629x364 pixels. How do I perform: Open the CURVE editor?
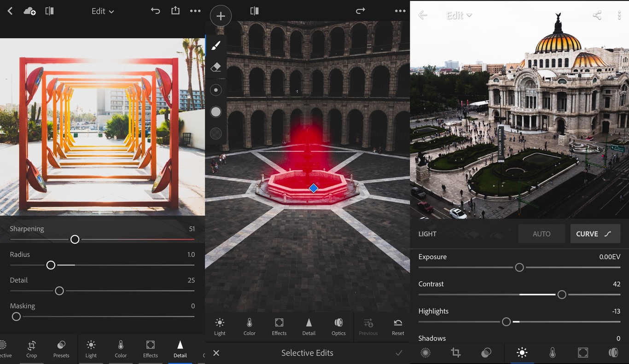[594, 233]
